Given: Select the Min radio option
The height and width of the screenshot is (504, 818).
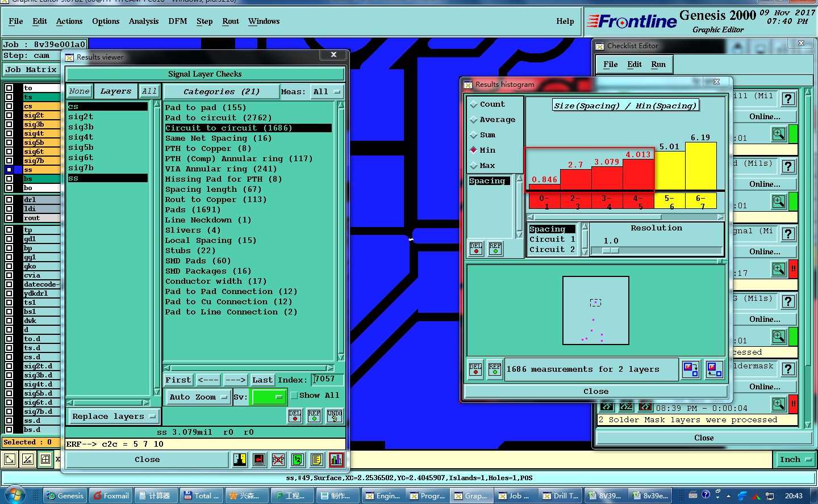Looking at the screenshot, I should [482, 150].
